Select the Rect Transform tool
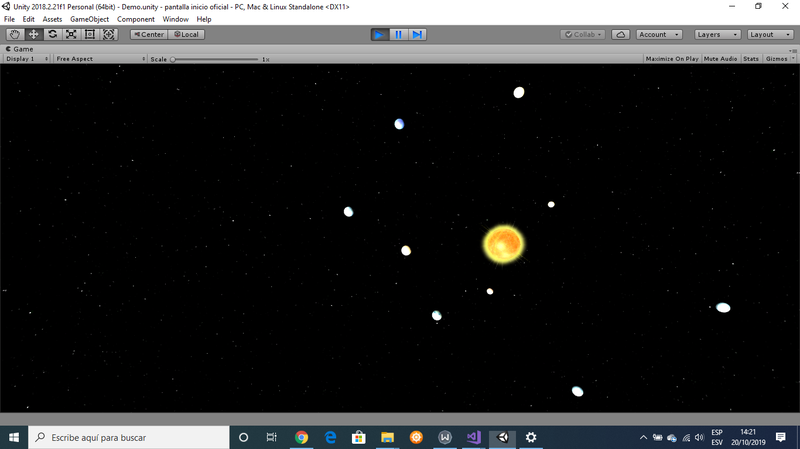800x449 pixels. (x=90, y=34)
